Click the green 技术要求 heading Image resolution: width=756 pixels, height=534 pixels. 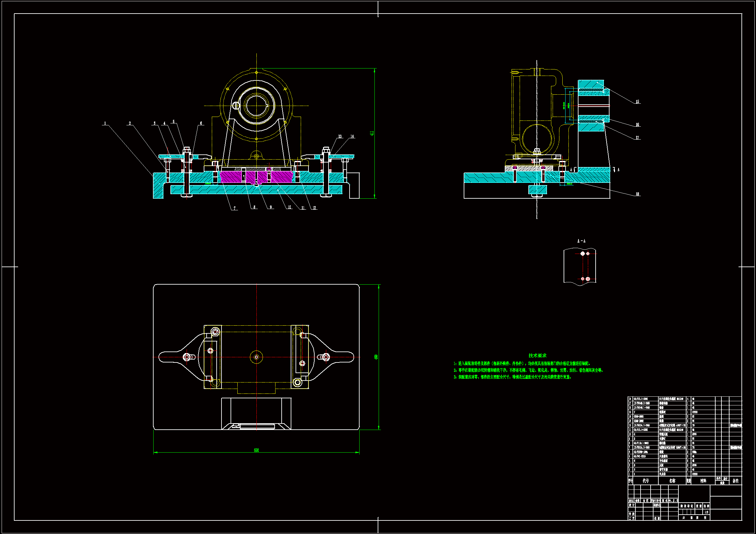tap(537, 356)
